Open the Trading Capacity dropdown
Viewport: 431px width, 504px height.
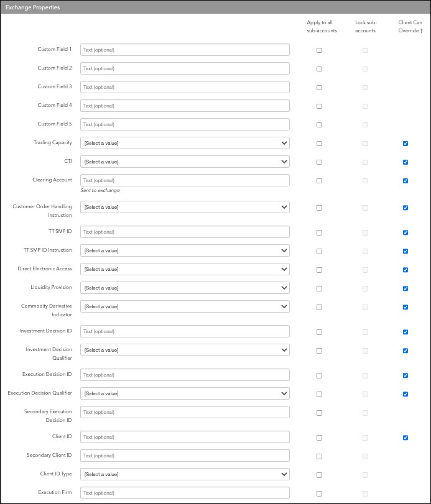point(185,143)
